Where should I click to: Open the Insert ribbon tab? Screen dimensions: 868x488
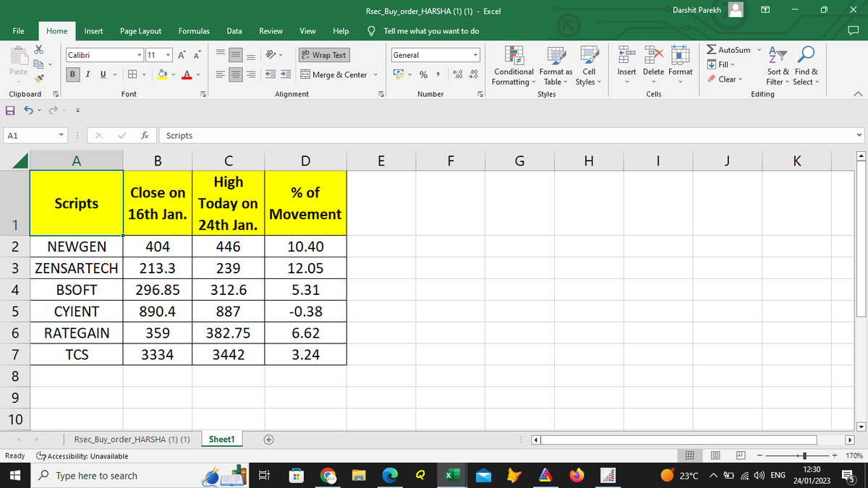click(93, 31)
